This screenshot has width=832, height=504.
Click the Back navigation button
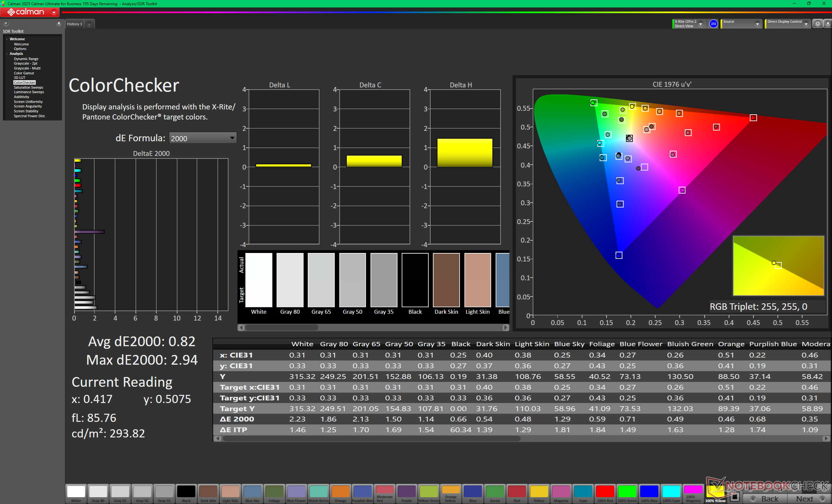coord(765,498)
